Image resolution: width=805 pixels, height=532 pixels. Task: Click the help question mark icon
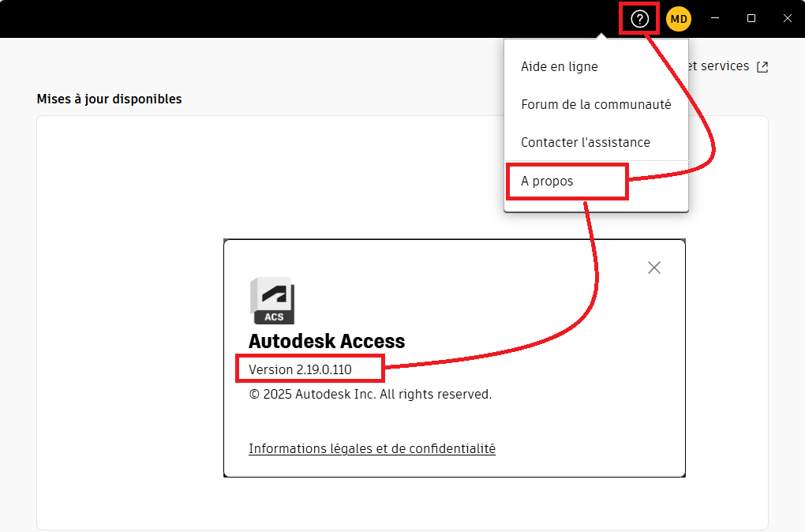[x=640, y=19]
